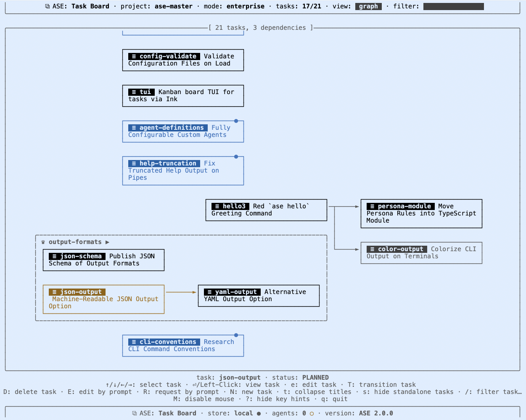Click the tui task menu icon
This screenshot has width=526, height=420.
(x=134, y=92)
